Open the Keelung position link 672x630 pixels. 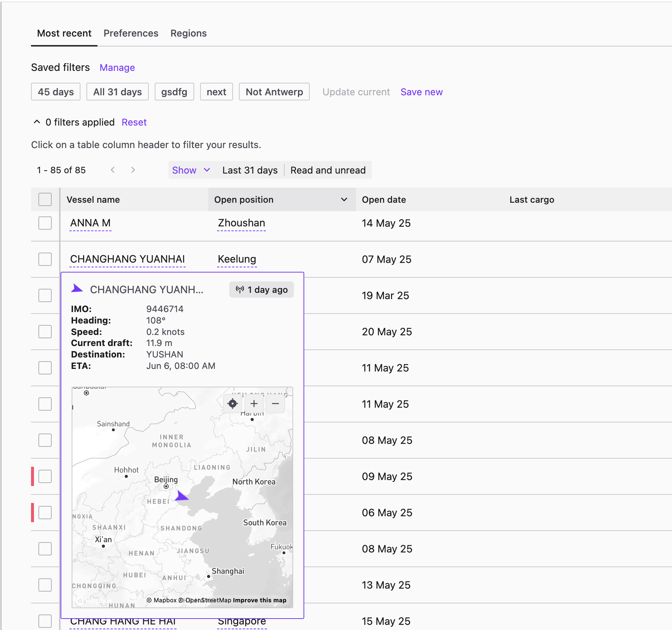tap(237, 259)
